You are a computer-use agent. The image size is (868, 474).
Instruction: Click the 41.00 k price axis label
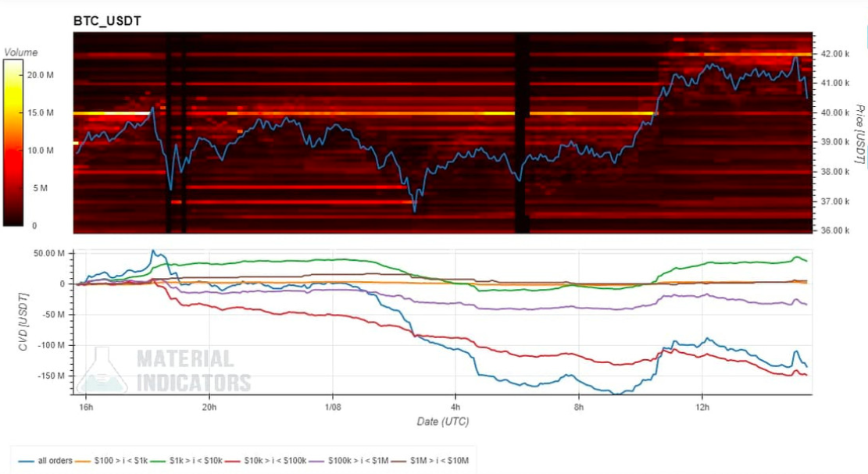click(x=834, y=83)
